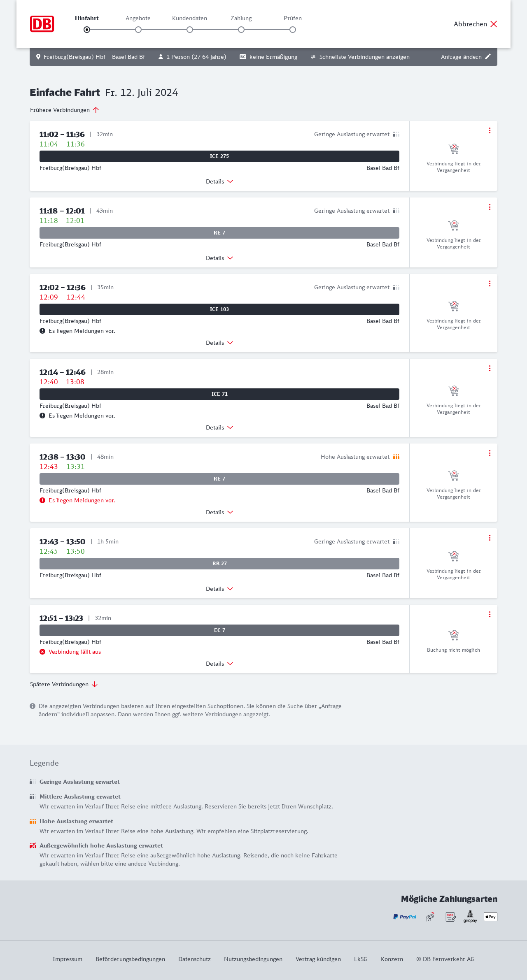Click the red X beside Abbrechen

[494, 24]
